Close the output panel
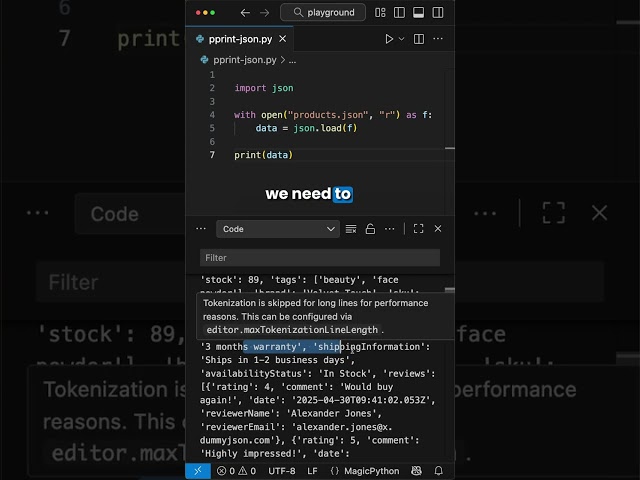This screenshot has width=640, height=480. [x=438, y=229]
